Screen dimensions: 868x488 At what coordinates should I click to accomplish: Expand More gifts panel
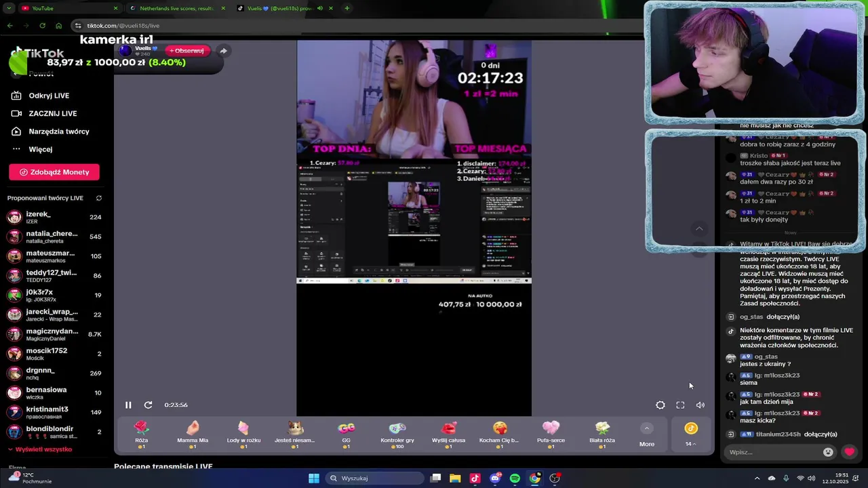[647, 435]
